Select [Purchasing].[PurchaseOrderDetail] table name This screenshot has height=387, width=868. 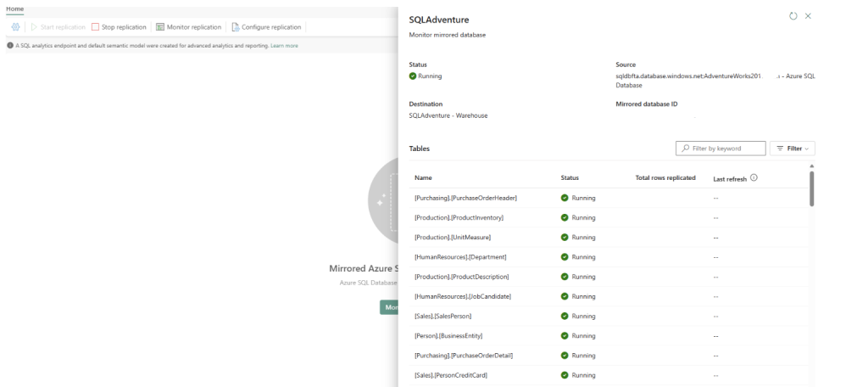pos(464,356)
